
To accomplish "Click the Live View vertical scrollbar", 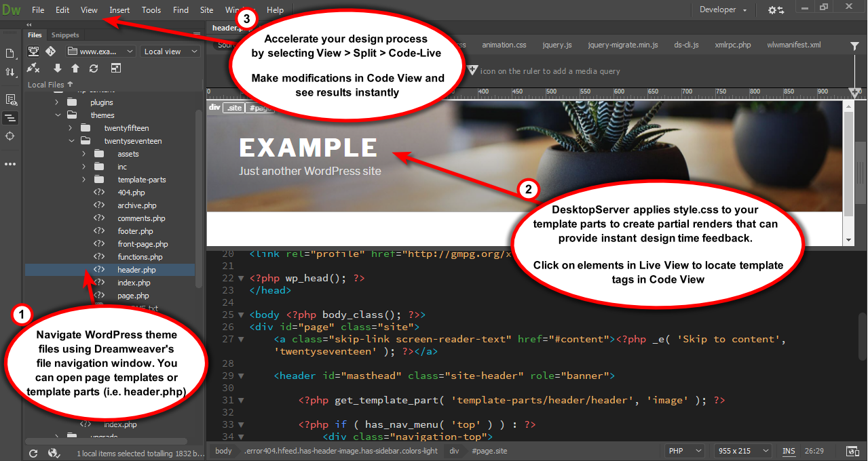I will click(848, 173).
